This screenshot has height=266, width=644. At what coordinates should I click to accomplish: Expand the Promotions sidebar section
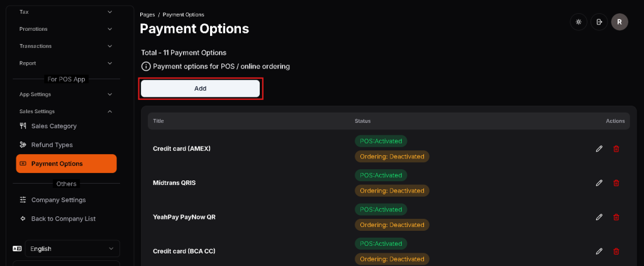65,29
